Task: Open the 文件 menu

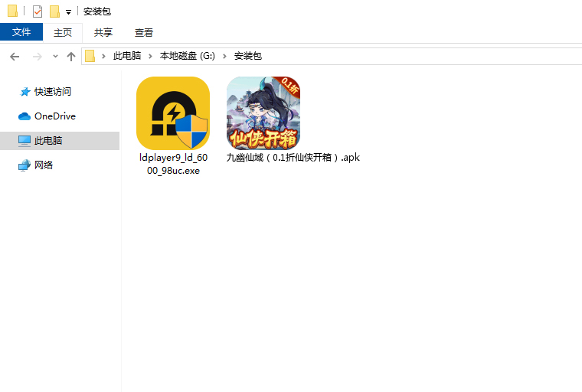Action: 21,32
